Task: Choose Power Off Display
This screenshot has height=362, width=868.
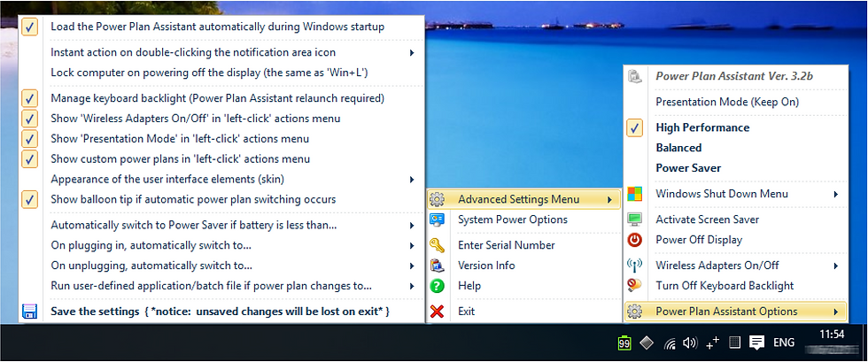Action: click(699, 240)
